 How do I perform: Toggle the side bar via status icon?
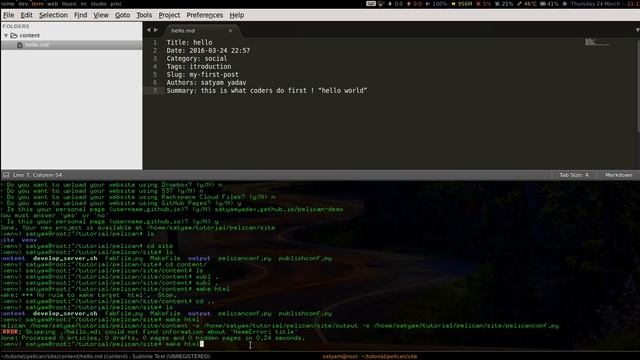6,175
